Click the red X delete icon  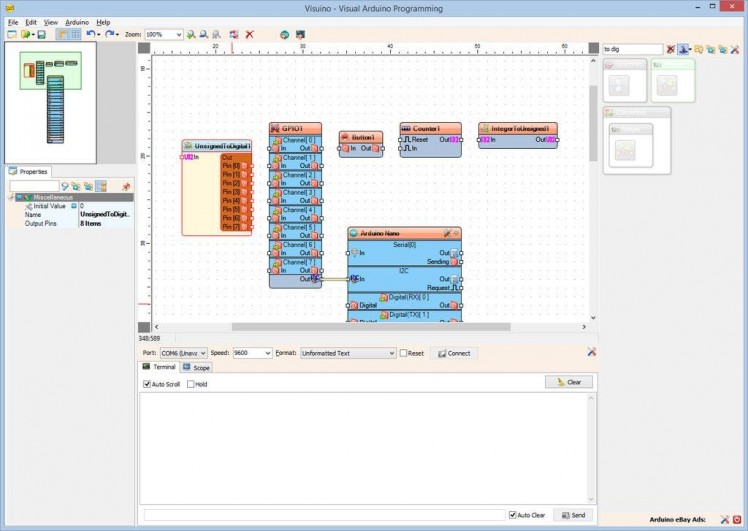click(x=249, y=34)
